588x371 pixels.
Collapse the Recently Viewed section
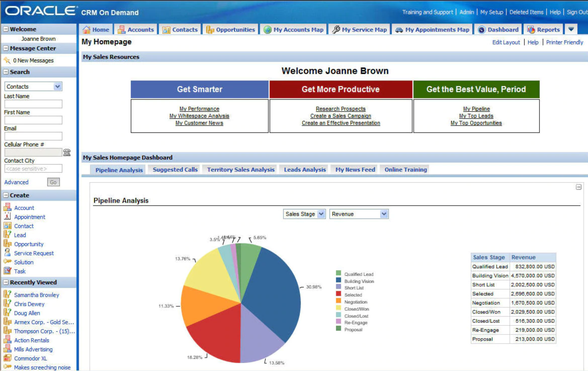6,282
